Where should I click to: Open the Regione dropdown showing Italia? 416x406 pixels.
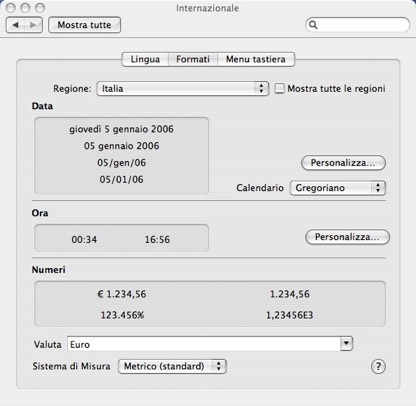(x=183, y=89)
